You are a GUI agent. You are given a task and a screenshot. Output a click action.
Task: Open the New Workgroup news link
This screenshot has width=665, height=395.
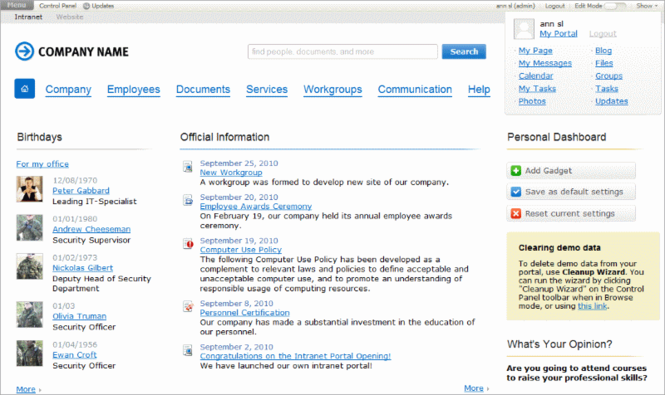point(231,173)
